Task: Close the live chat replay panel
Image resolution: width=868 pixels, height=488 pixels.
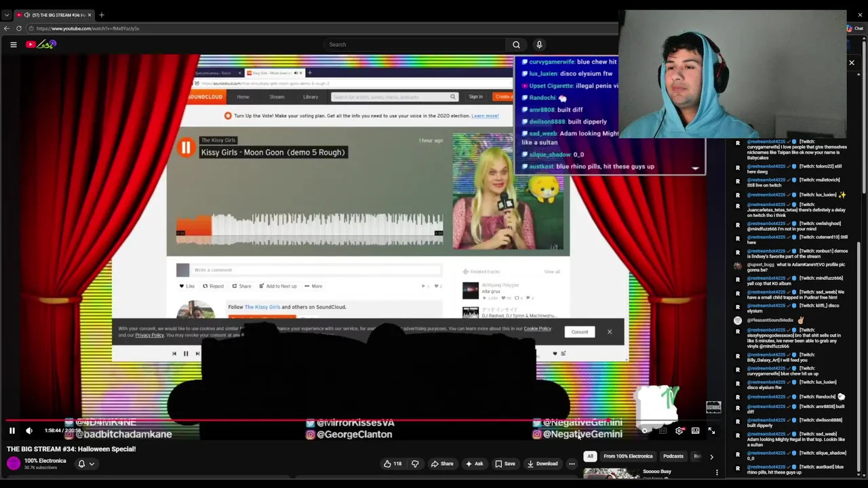Action: coord(852,63)
